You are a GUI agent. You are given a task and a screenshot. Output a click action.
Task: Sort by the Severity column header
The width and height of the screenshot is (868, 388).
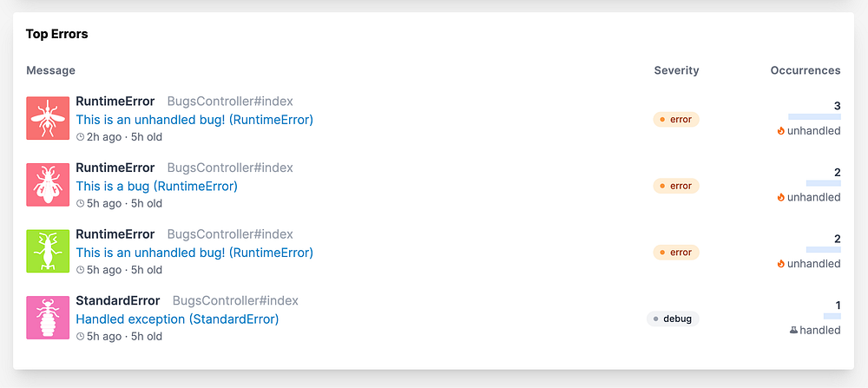[x=676, y=70]
